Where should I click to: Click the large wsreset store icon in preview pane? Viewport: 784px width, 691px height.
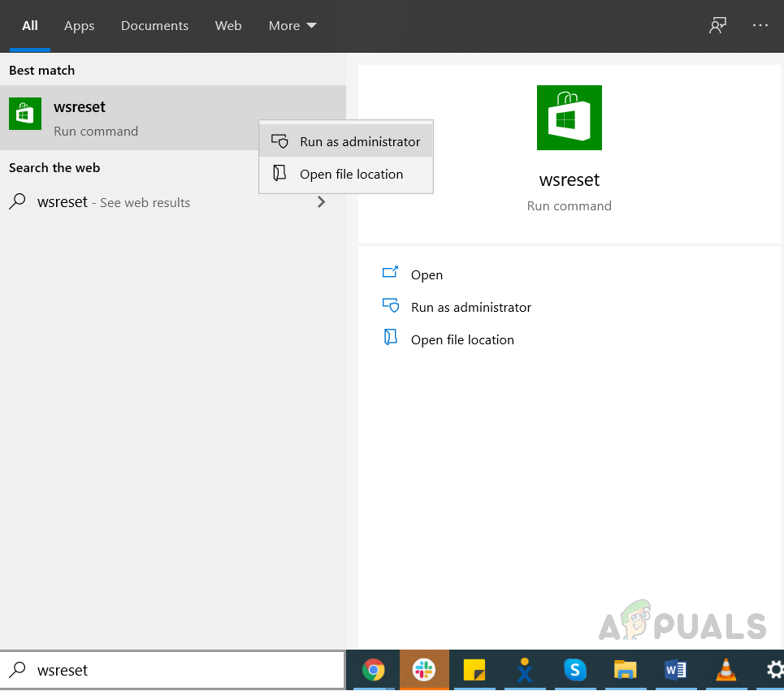click(x=569, y=118)
